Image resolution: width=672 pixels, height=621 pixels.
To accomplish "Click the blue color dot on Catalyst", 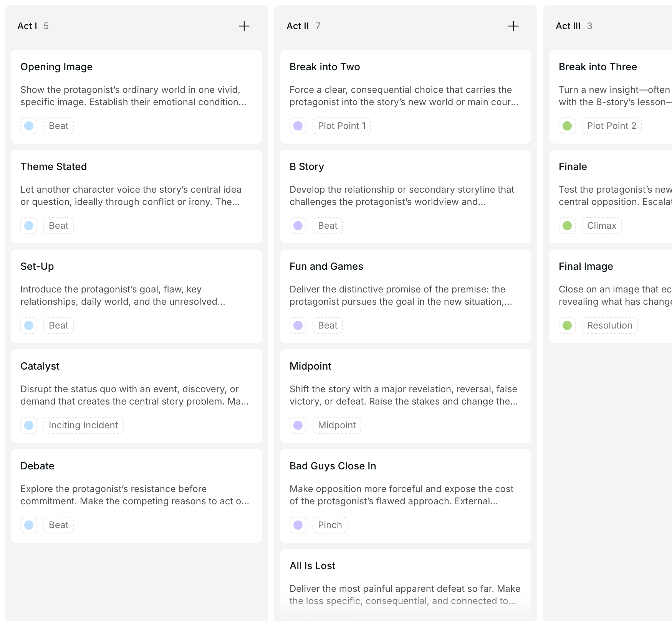I will pos(29,425).
